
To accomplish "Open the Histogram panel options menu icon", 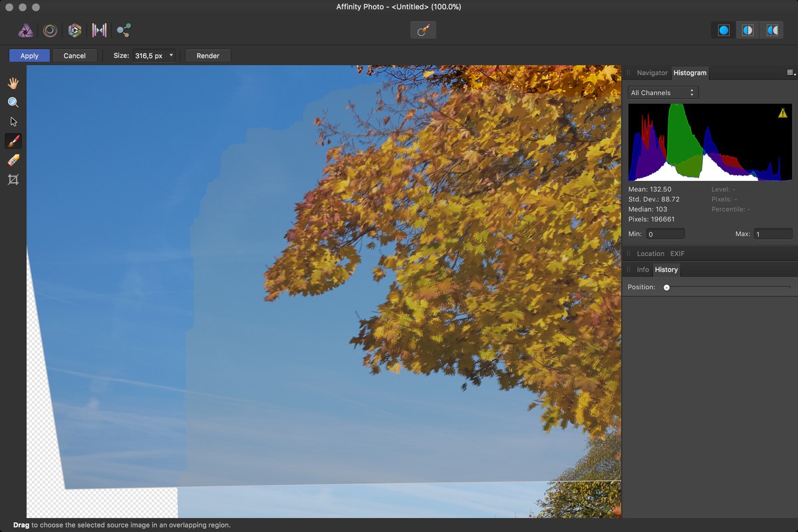I will pos(791,72).
